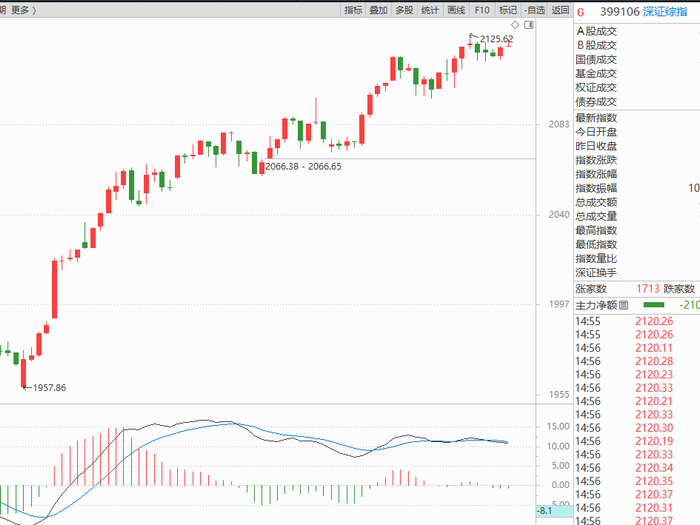Click the diamond marker icon above chart

(515, 25)
